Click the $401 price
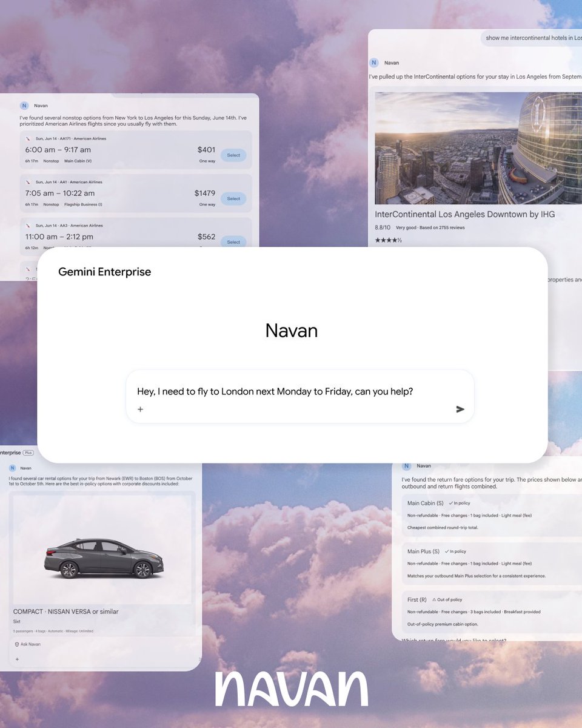The image size is (582, 728). (x=206, y=150)
